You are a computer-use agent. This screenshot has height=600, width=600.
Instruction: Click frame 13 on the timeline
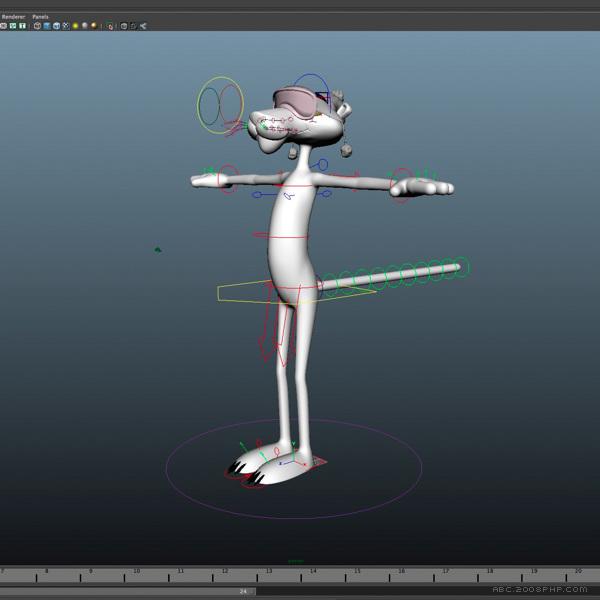point(268,574)
